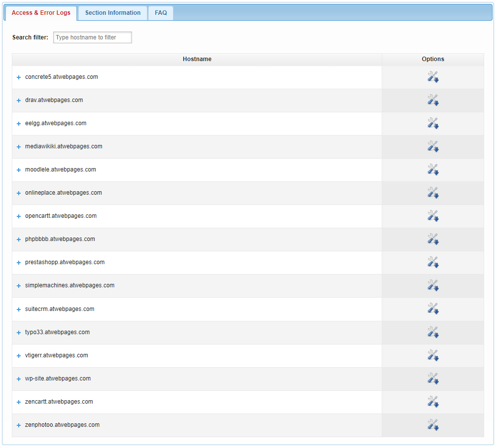Open the FAQ tab

tap(161, 13)
